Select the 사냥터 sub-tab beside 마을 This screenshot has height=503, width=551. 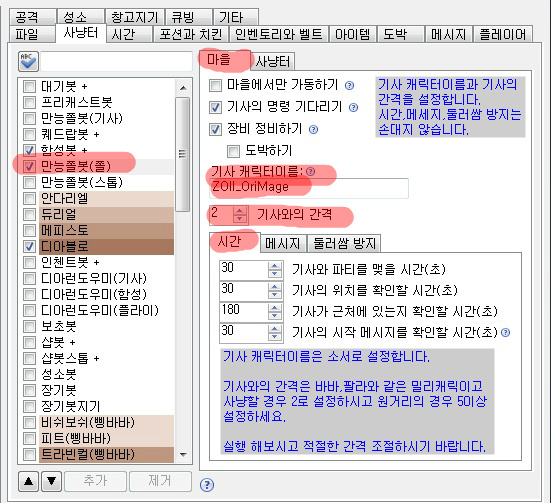click(273, 62)
